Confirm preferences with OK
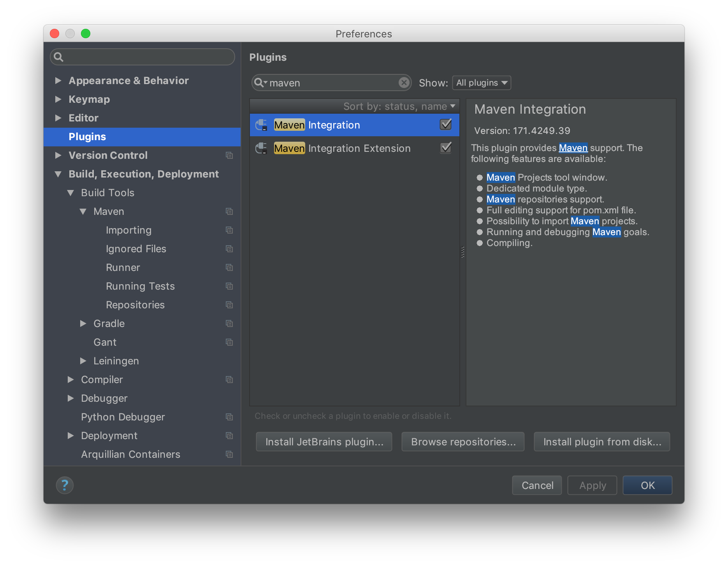This screenshot has height=566, width=728. click(647, 485)
